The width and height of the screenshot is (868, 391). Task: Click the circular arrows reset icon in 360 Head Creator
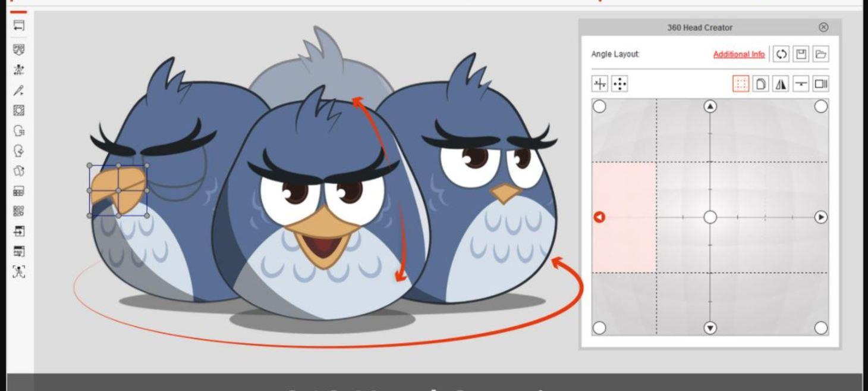[x=781, y=54]
